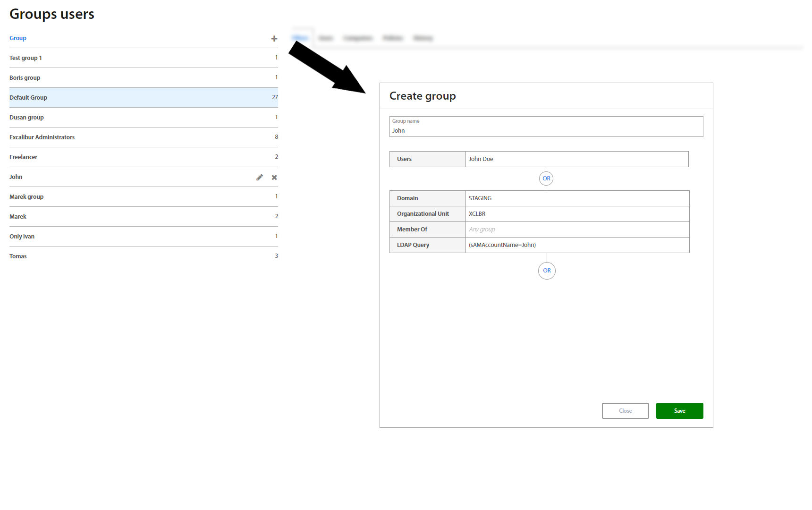Viewport: 812px width, 510px height.
Task: Open the Domain field showing STAGING
Action: (577, 198)
